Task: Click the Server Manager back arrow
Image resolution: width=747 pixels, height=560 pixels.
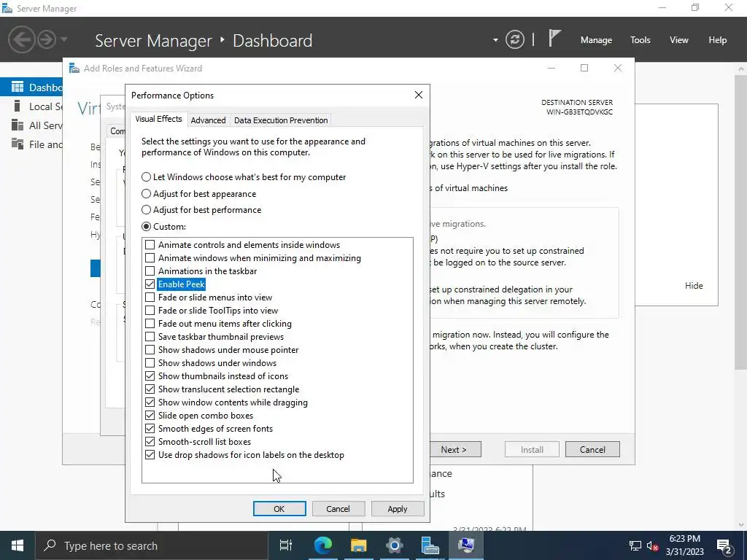Action: [x=21, y=39]
